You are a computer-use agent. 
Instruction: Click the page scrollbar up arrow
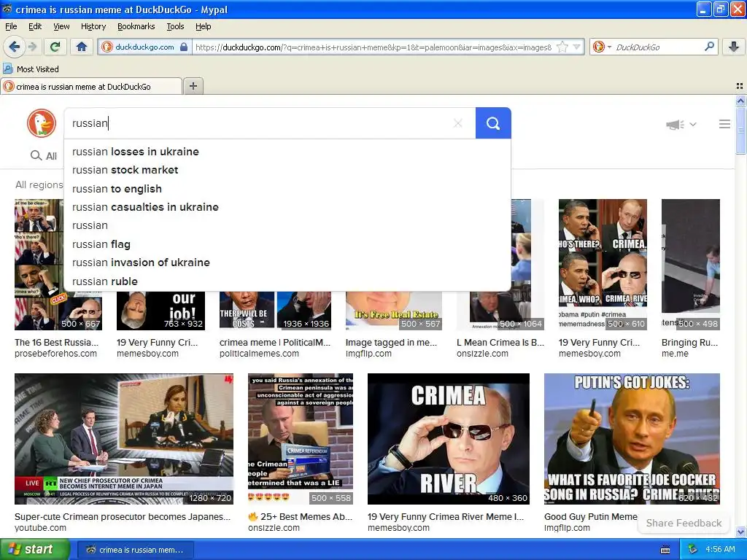click(740, 101)
